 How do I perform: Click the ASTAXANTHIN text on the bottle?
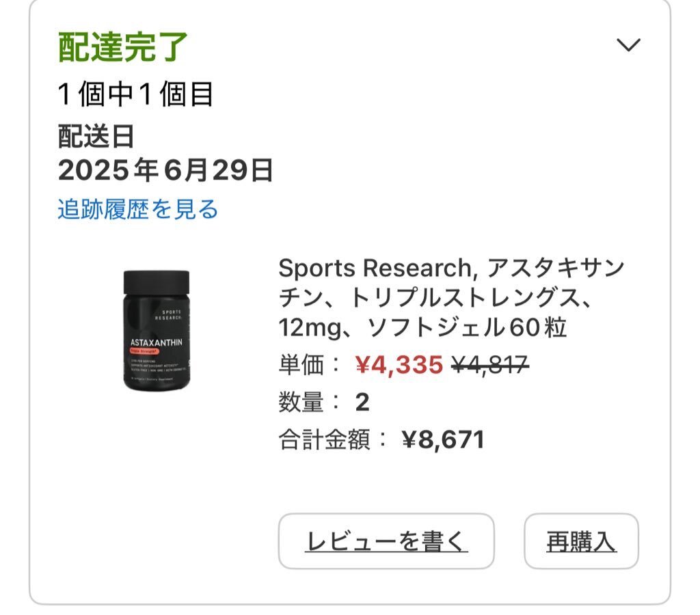pyautogui.click(x=157, y=342)
